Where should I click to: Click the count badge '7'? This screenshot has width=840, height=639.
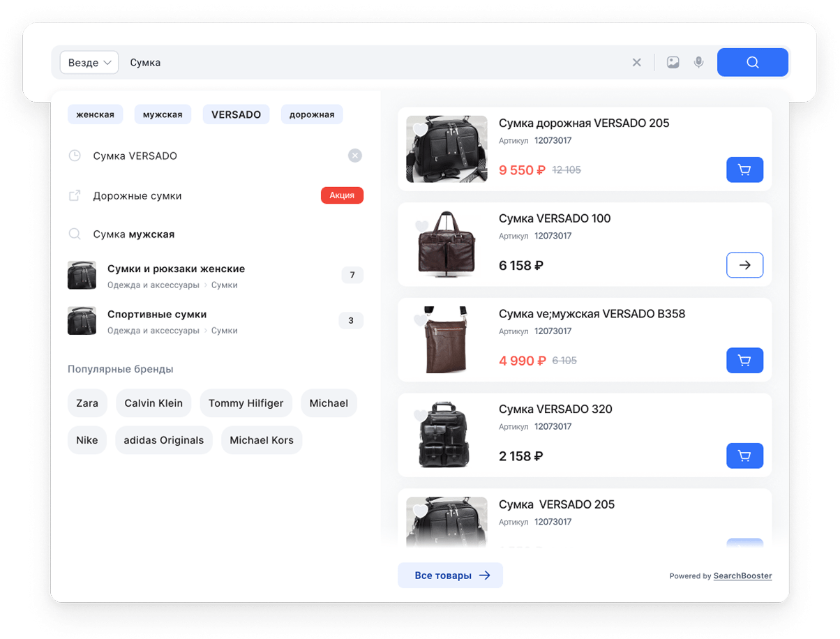(352, 276)
